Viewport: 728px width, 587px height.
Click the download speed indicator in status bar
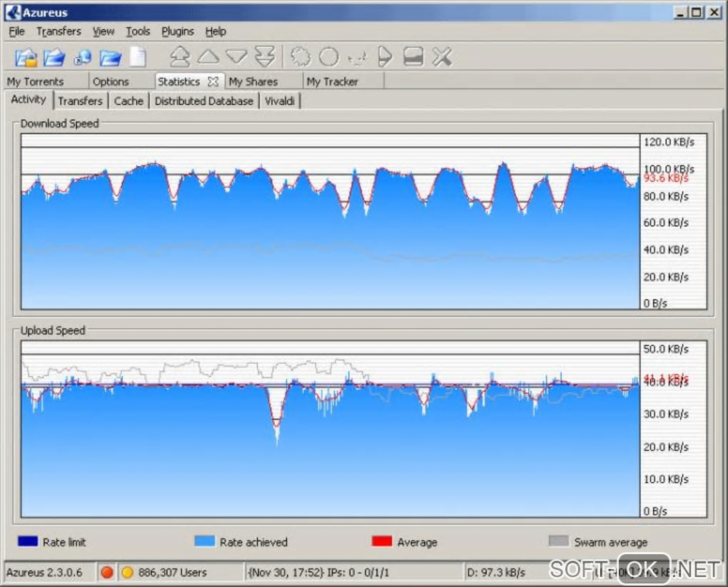[495, 572]
